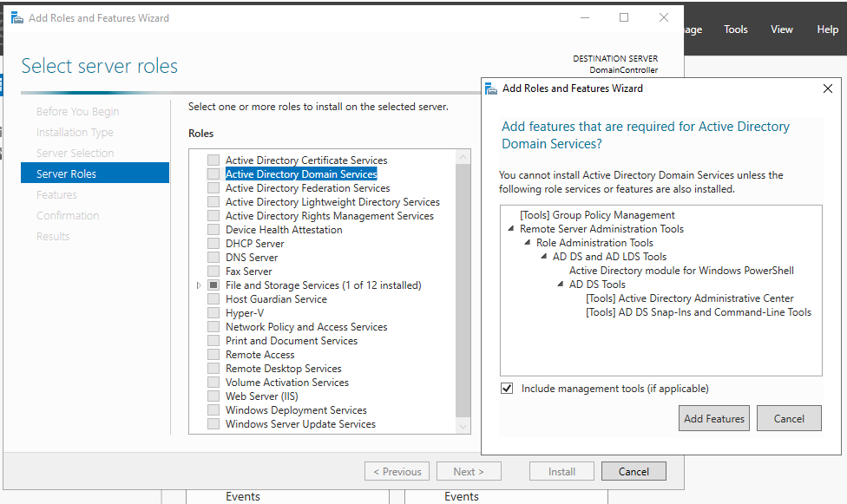Close the Add features dialog with X
The image size is (847, 504).
(x=827, y=88)
